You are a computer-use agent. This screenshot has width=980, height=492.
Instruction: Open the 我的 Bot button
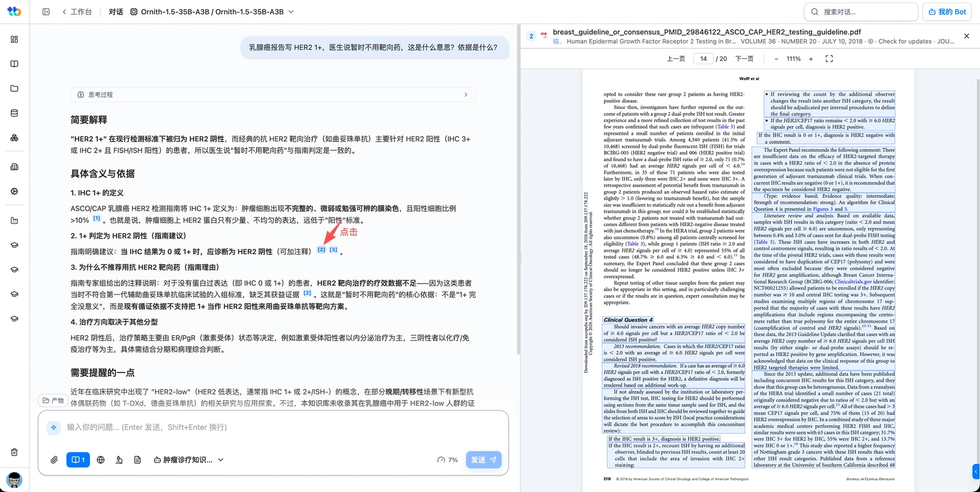coord(947,12)
